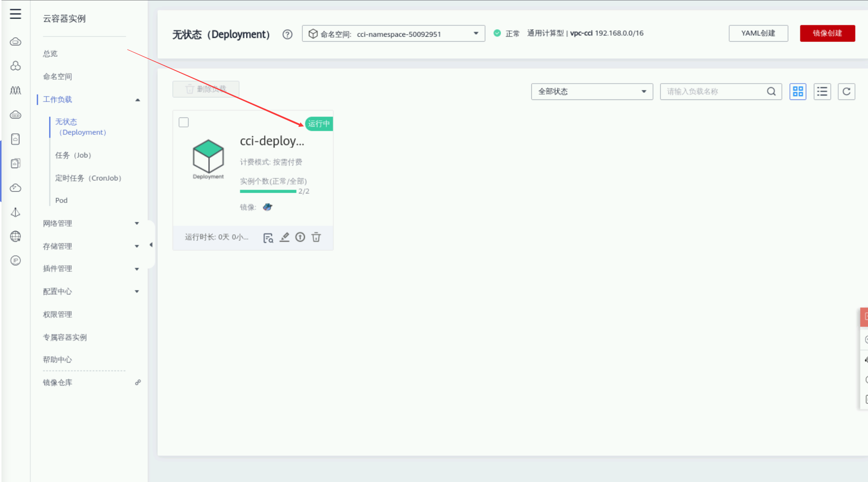Select 任务 (Job) in the sidebar
The height and width of the screenshot is (482, 868).
click(x=73, y=155)
